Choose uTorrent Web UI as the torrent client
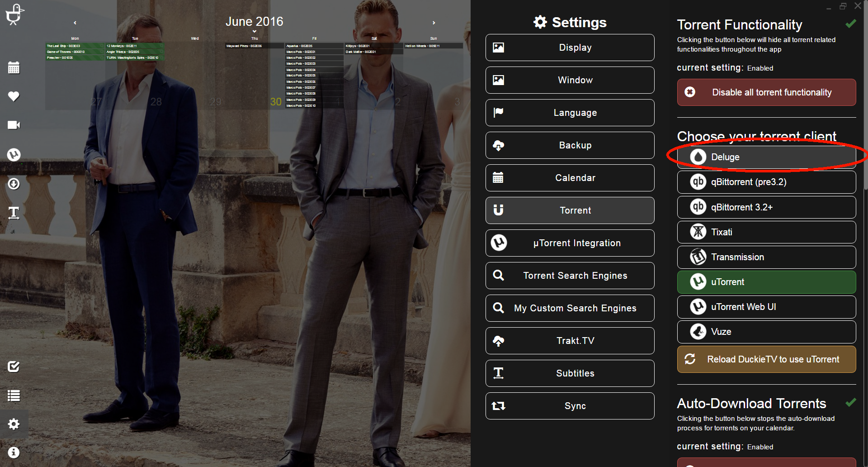 (766, 307)
